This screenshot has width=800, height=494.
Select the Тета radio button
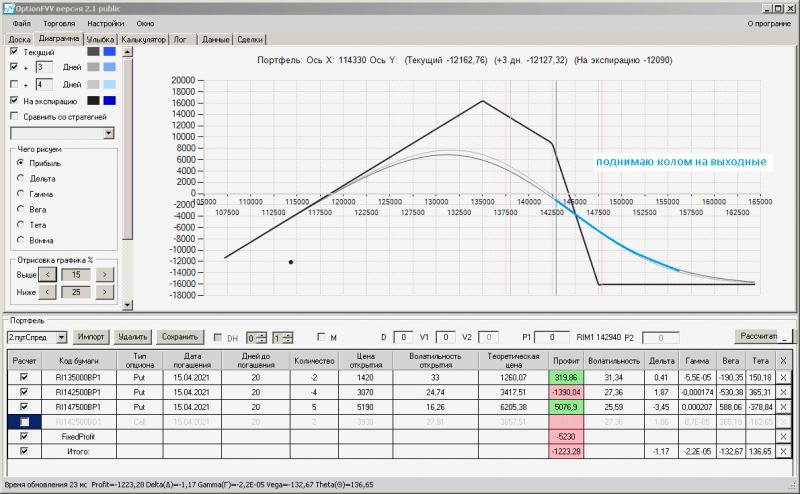point(20,224)
